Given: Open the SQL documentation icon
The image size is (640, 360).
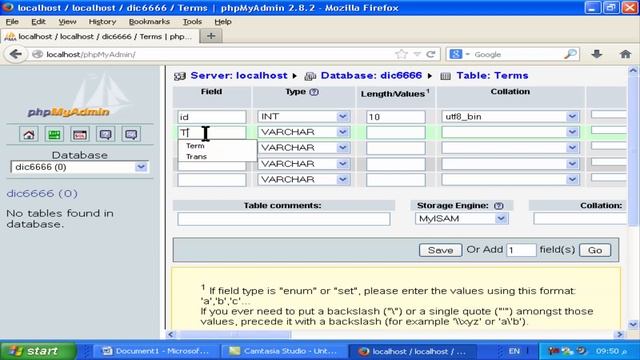Looking at the screenshot, I should click(131, 134).
